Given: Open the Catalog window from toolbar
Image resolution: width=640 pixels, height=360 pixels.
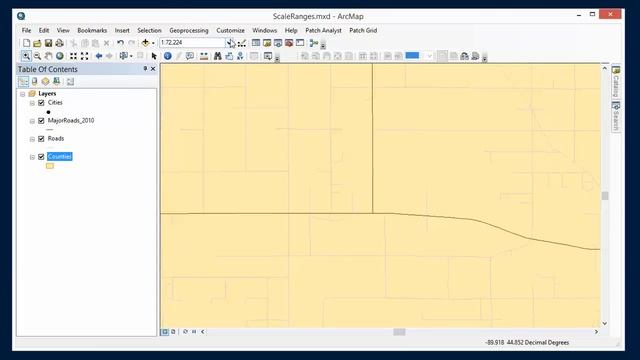Looking at the screenshot, I should point(267,43).
